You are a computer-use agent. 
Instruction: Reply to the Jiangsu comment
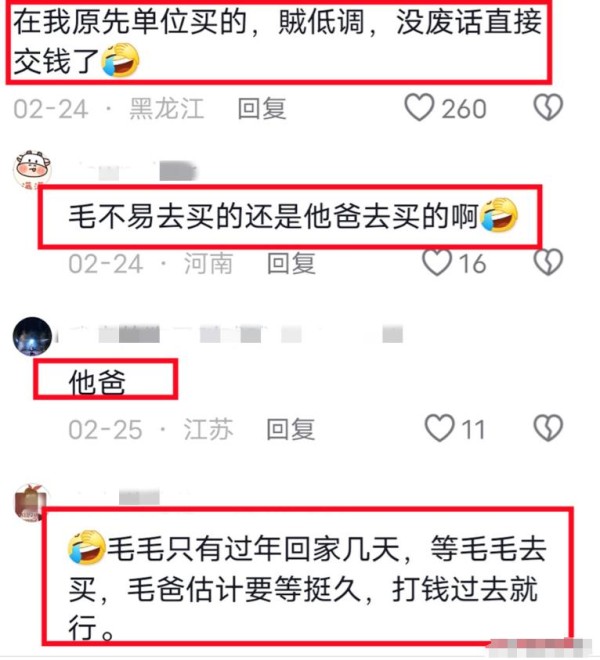291,429
